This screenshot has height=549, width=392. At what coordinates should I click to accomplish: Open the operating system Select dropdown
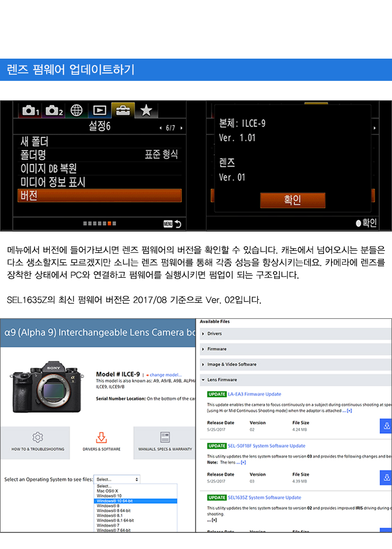(x=117, y=479)
